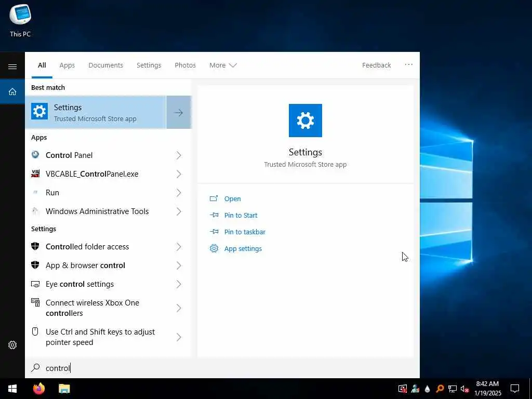Open the three-dots options menu
The width and height of the screenshot is (532, 399).
(x=408, y=64)
